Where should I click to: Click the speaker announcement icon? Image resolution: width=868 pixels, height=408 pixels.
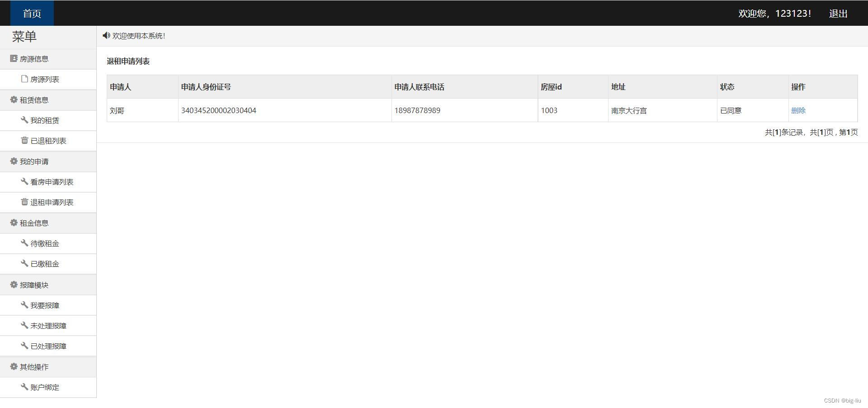(x=106, y=35)
